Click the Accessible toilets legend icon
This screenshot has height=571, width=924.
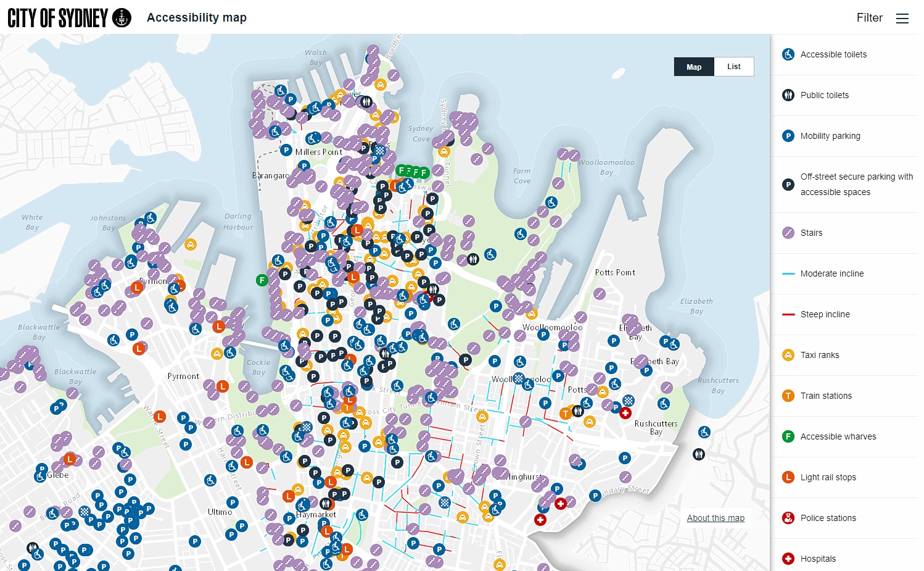pos(788,54)
